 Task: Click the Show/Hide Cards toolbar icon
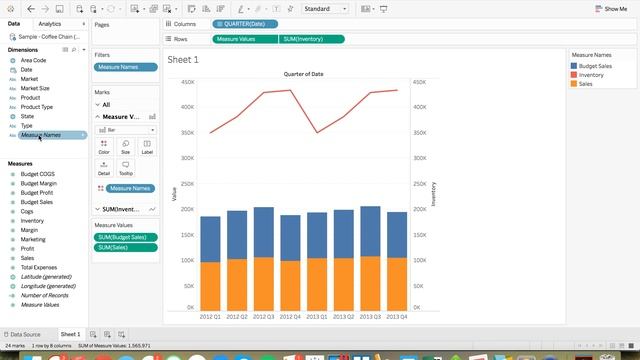click(366, 9)
